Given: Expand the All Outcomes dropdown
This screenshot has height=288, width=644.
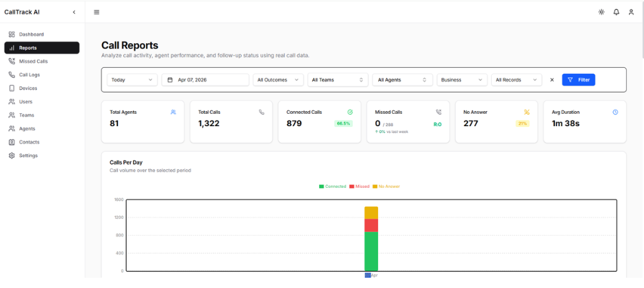Looking at the screenshot, I should 278,80.
